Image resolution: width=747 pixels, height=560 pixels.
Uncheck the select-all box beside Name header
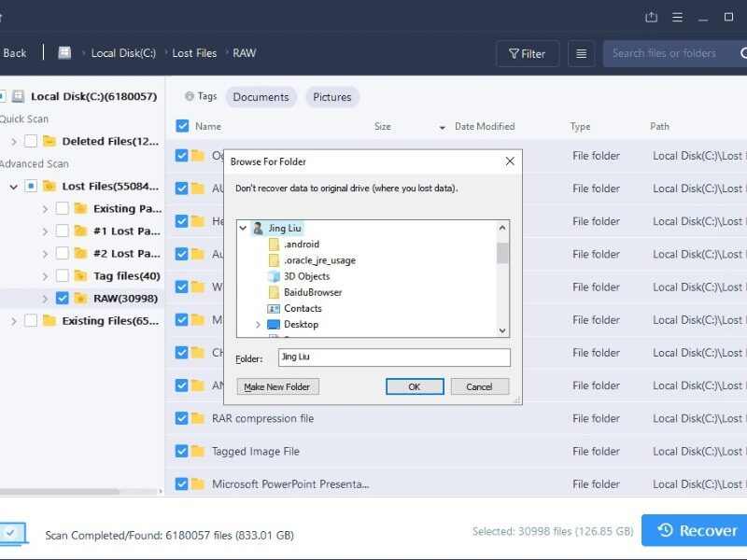[180, 126]
